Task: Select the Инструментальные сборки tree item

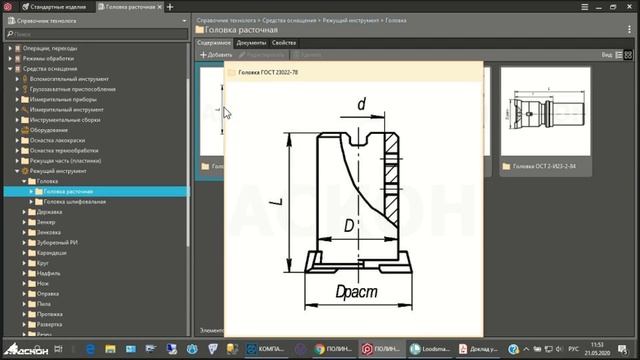Action: click(65, 120)
